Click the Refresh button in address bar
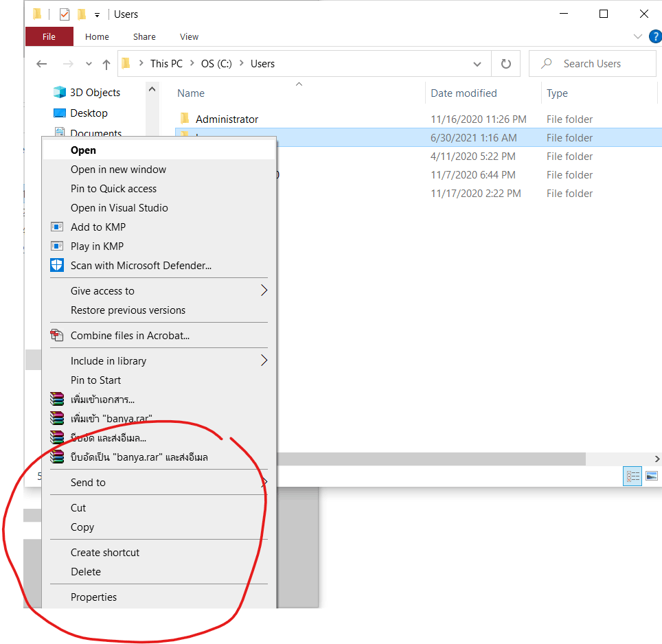Viewport: 662px width, 644px height. point(506,64)
